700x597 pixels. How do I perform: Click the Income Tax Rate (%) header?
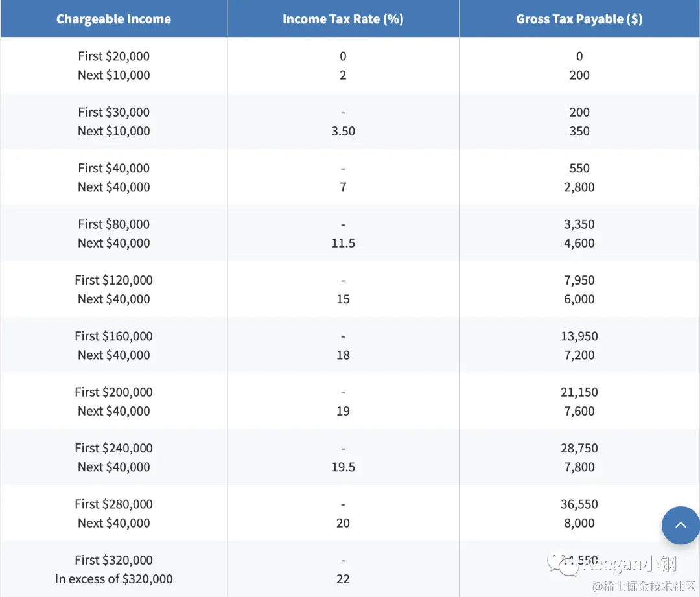[343, 19]
